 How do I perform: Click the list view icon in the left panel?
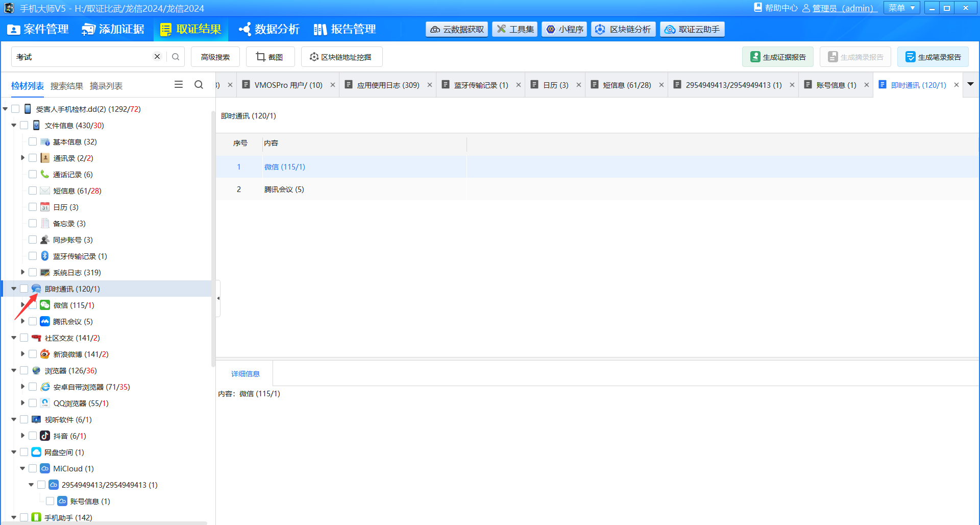tap(179, 85)
